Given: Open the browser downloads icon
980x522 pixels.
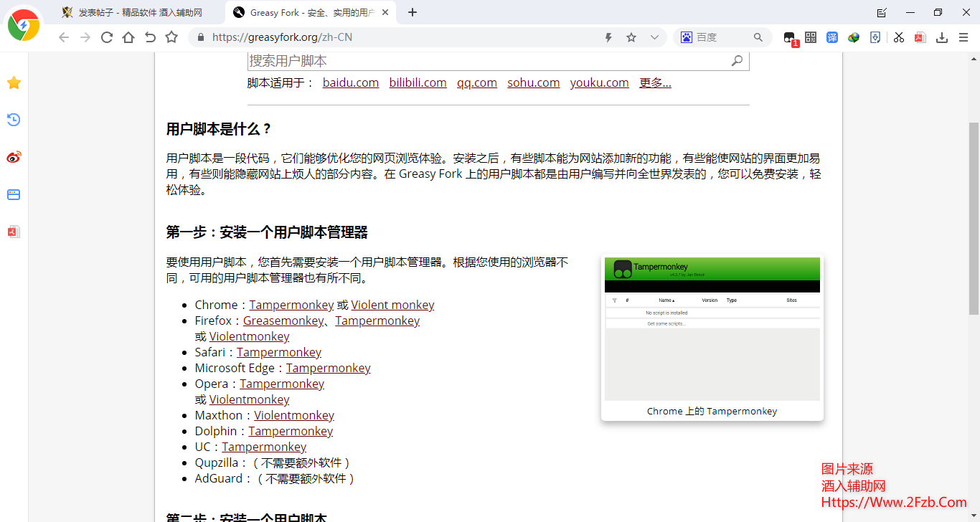Looking at the screenshot, I should (941, 37).
